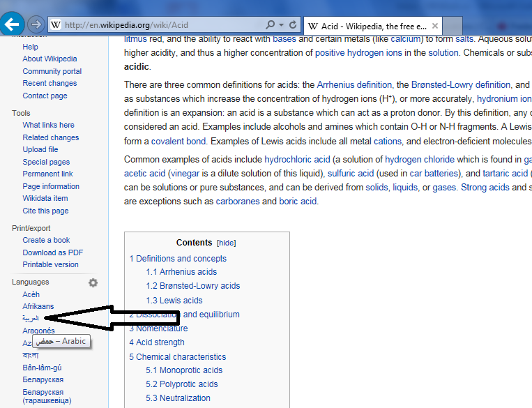Go to 4 Acid strength section
Viewport: 532px width, 408px height.
click(156, 342)
